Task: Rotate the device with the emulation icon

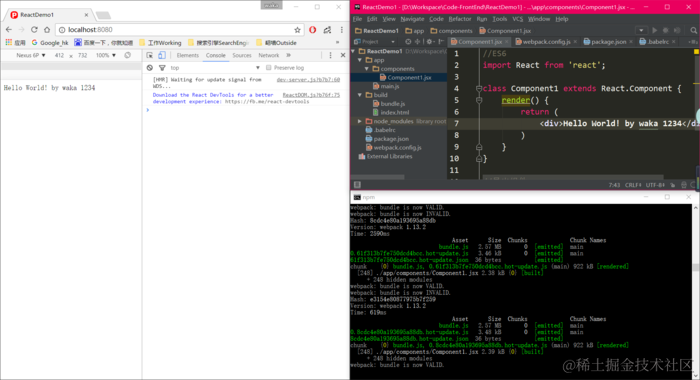Action: coord(128,55)
